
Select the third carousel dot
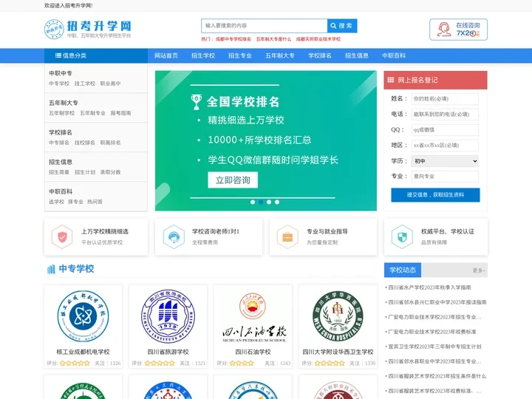point(269,202)
